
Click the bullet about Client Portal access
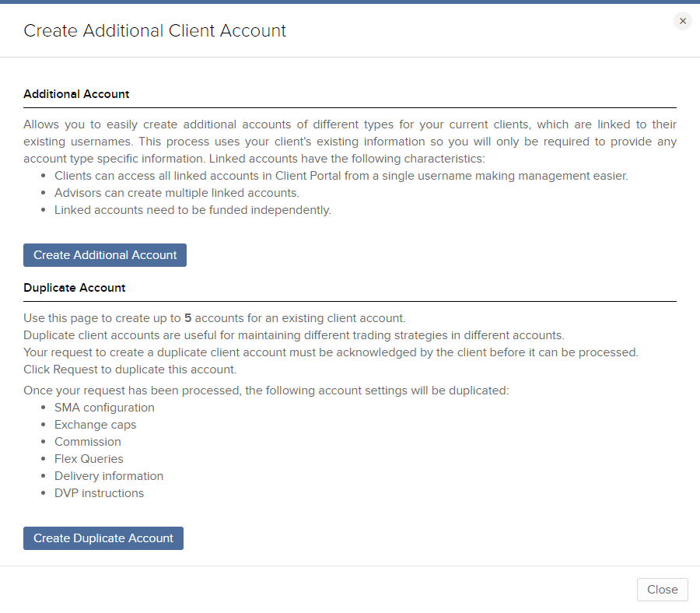(x=339, y=175)
